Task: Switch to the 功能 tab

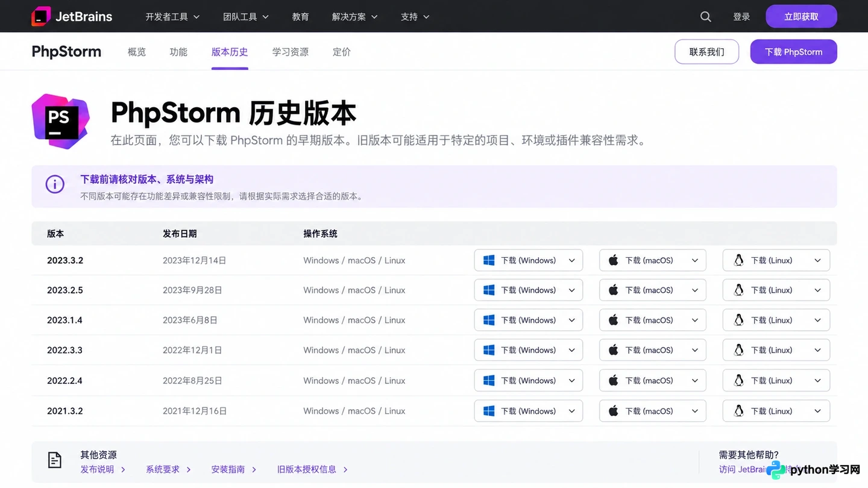Action: point(178,52)
